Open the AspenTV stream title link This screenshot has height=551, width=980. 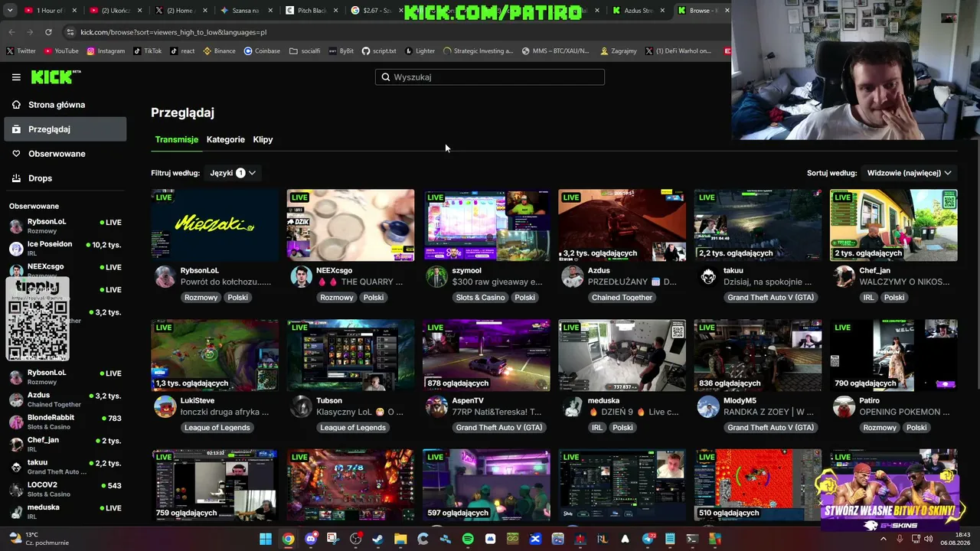pos(498,412)
